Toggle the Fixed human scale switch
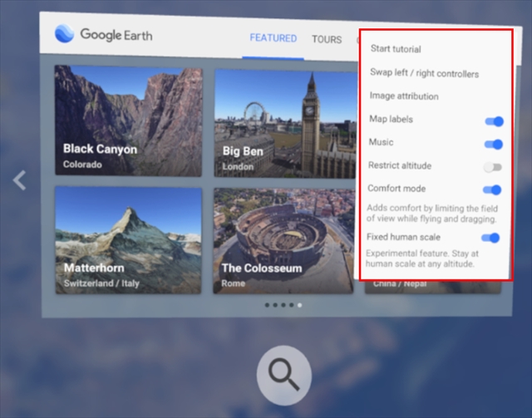The height and width of the screenshot is (418, 532). [494, 238]
